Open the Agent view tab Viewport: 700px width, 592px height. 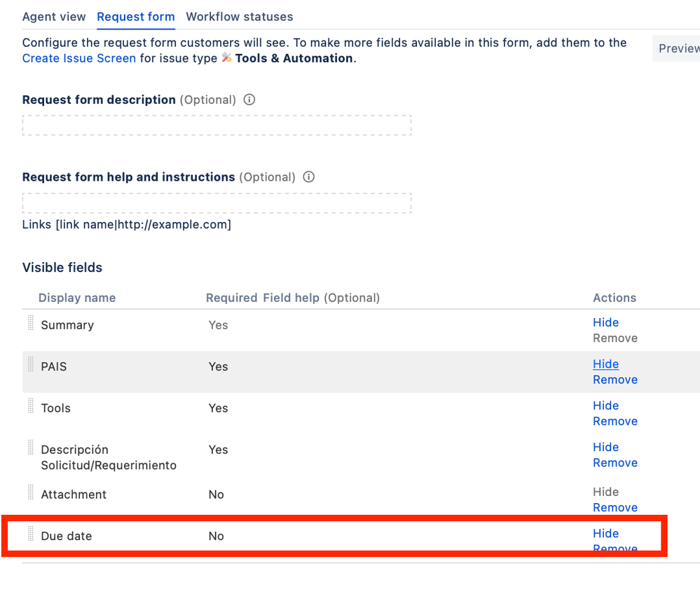54,17
